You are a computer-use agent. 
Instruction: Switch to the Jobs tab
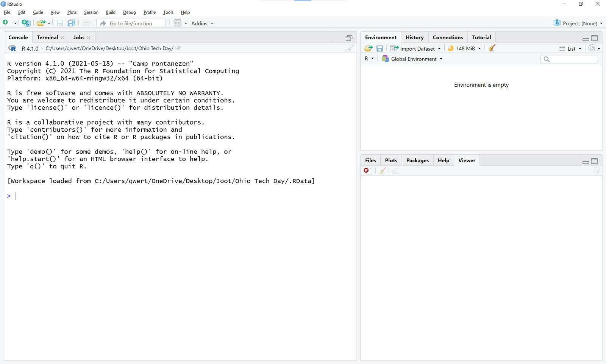point(79,37)
